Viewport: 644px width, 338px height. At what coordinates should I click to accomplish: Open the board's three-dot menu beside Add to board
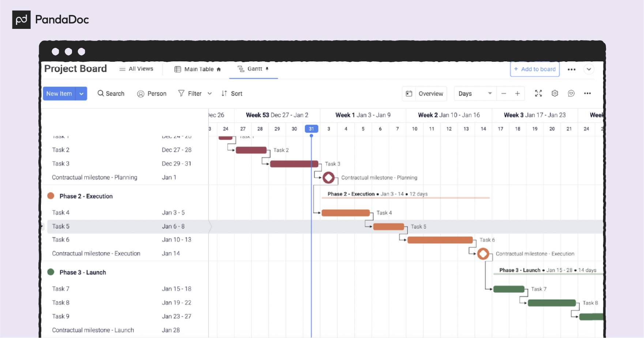(x=571, y=69)
